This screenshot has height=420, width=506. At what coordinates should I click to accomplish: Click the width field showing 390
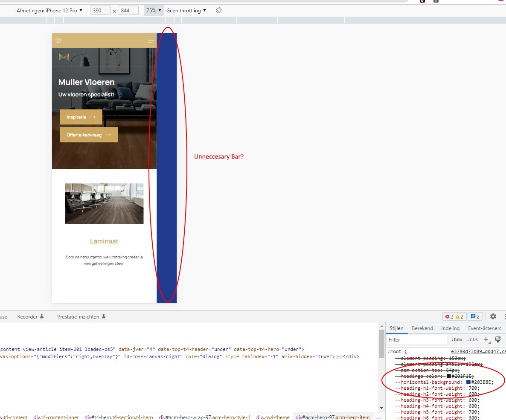pyautogui.click(x=100, y=10)
